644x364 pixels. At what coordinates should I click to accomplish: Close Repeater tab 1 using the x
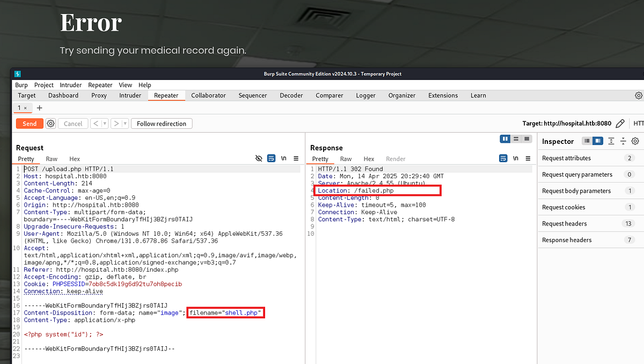pos(25,108)
